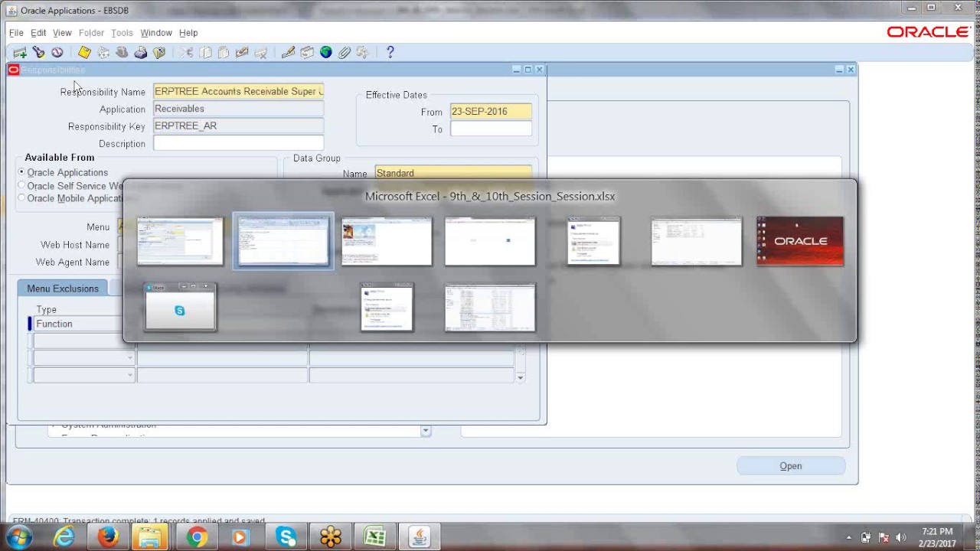This screenshot has width=980, height=551.
Task: Click the Responsibility Key field ERPTREE_AR
Action: [x=238, y=126]
